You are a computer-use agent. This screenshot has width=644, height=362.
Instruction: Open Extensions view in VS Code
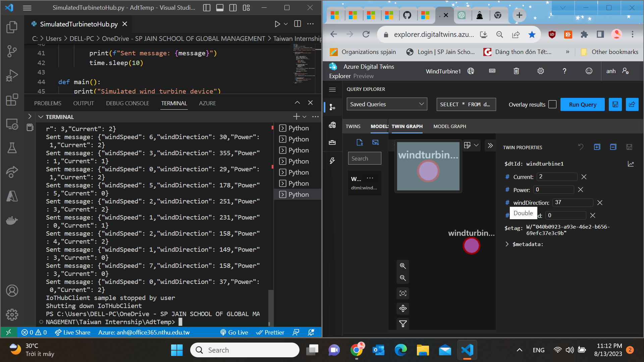click(x=12, y=100)
